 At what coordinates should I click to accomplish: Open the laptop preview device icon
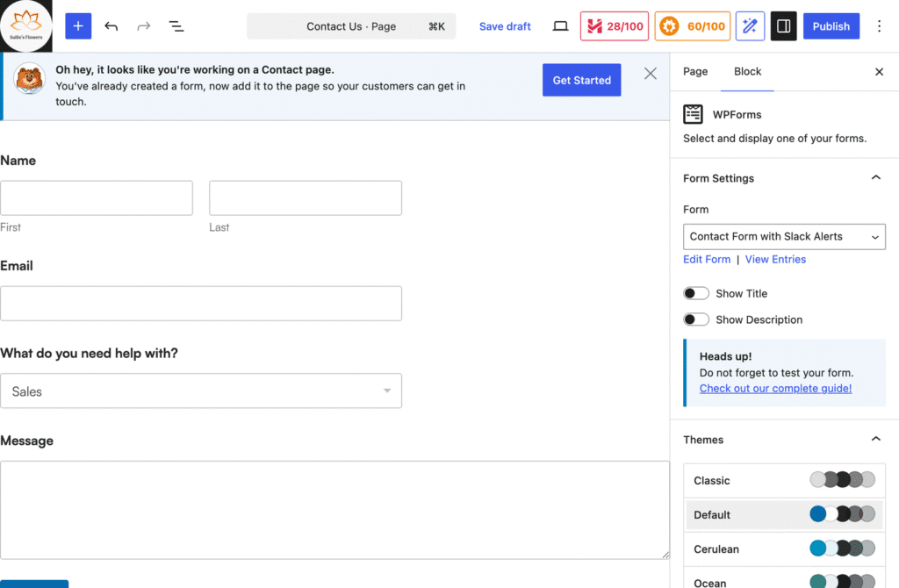(x=560, y=25)
